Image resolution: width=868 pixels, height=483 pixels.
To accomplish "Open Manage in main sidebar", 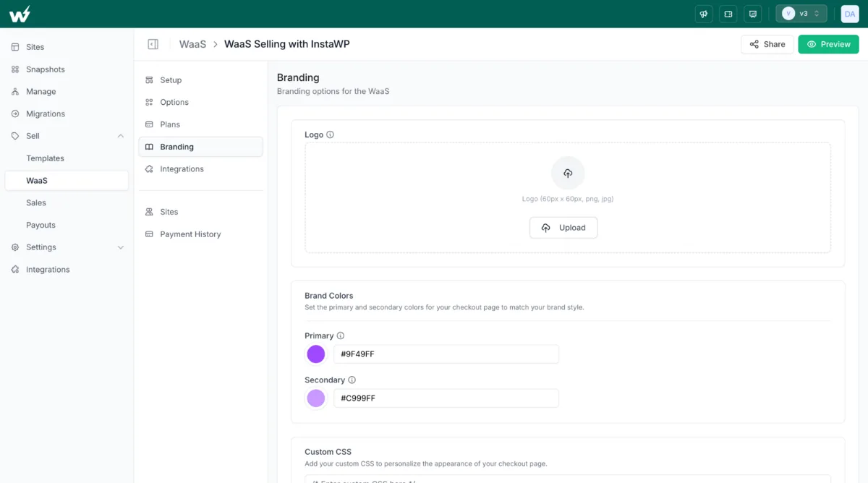I will [41, 92].
